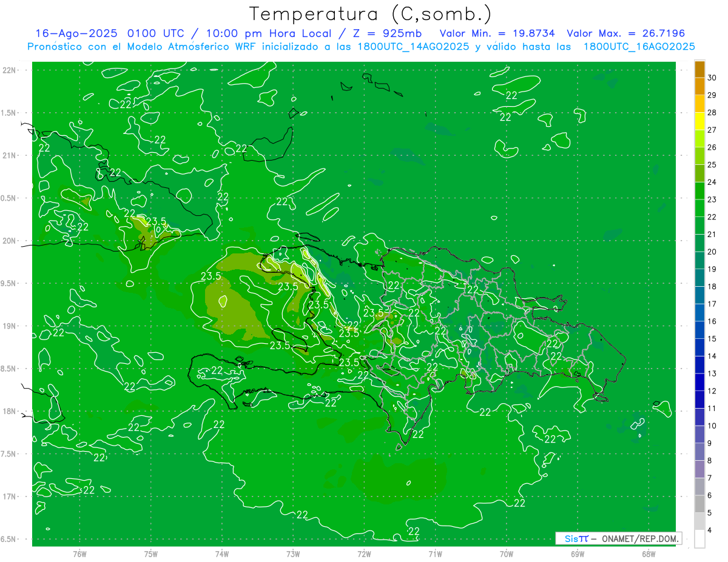Viewport: 728px width, 562px height.
Task: Click the '19' color scale label
Action: pyautogui.click(x=712, y=269)
